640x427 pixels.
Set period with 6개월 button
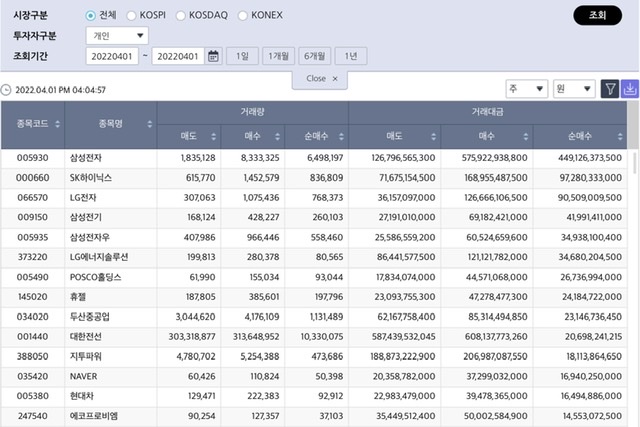click(314, 56)
